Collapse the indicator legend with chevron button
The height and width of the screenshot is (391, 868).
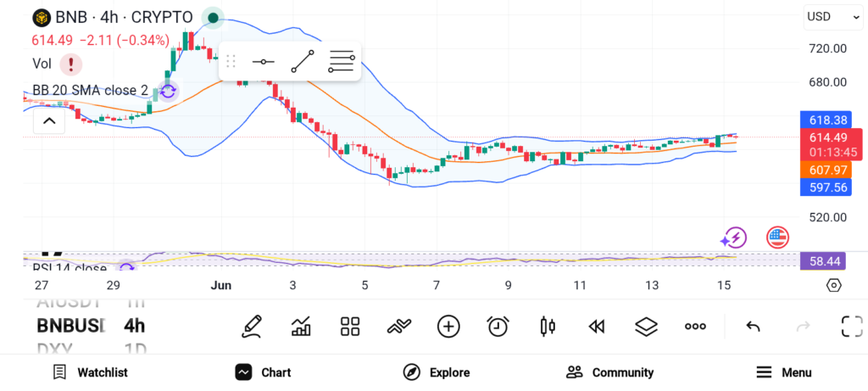click(49, 121)
